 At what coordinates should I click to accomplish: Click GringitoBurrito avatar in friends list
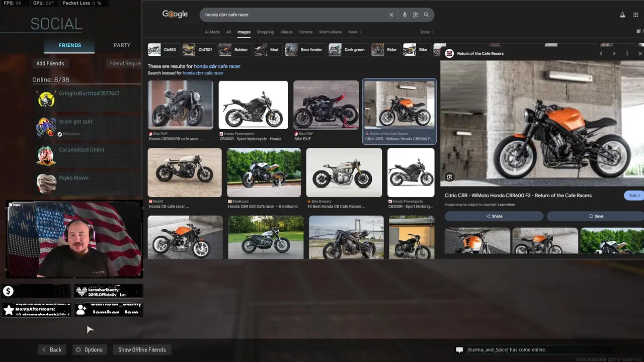point(46,100)
